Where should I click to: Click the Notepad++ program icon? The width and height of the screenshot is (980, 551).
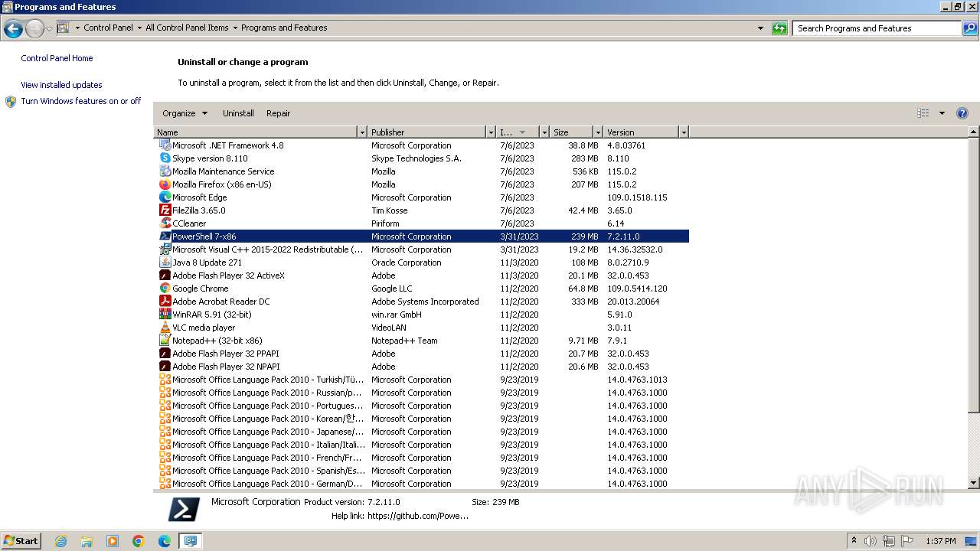(165, 341)
